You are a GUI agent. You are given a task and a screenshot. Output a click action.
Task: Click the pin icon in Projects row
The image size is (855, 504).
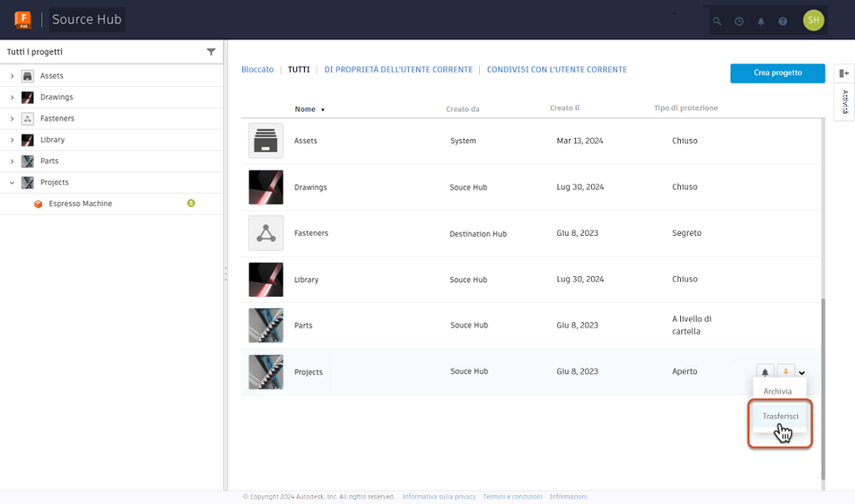786,371
